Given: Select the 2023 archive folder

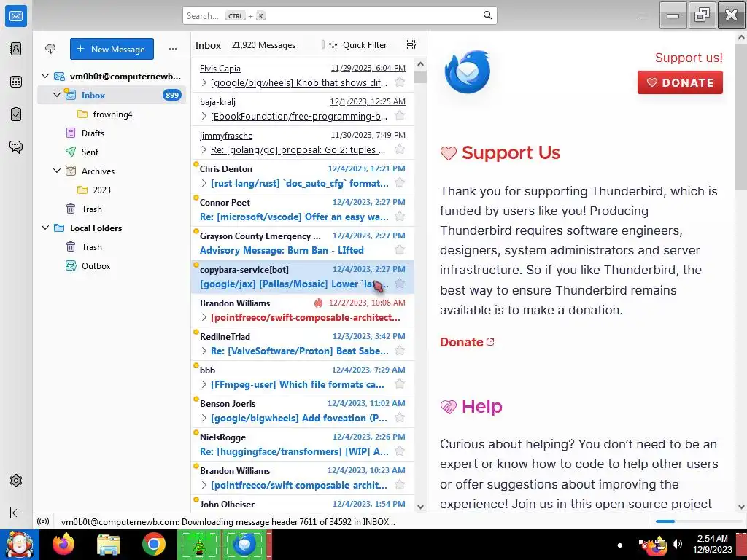Looking at the screenshot, I should (112, 190).
